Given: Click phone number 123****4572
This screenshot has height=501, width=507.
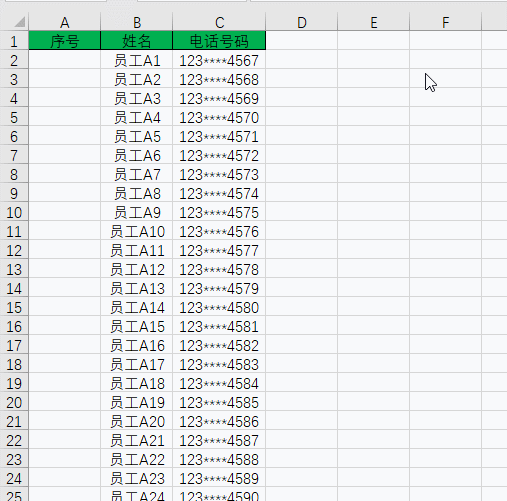Looking at the screenshot, I should click(x=219, y=155).
